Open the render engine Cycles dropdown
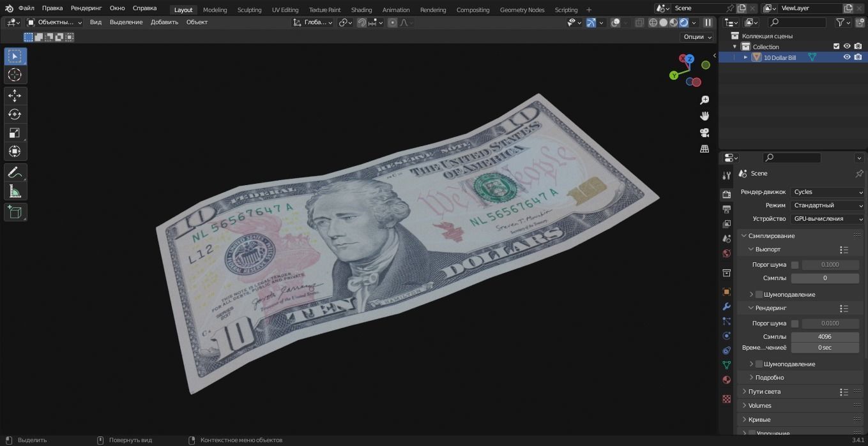 (x=828, y=192)
